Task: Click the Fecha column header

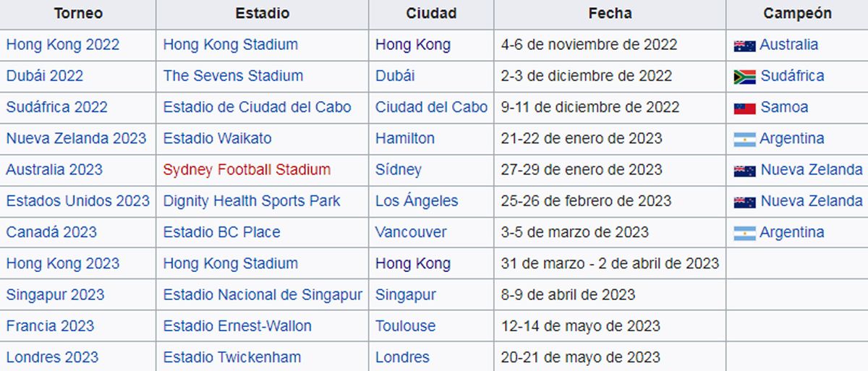Action: click(x=610, y=14)
